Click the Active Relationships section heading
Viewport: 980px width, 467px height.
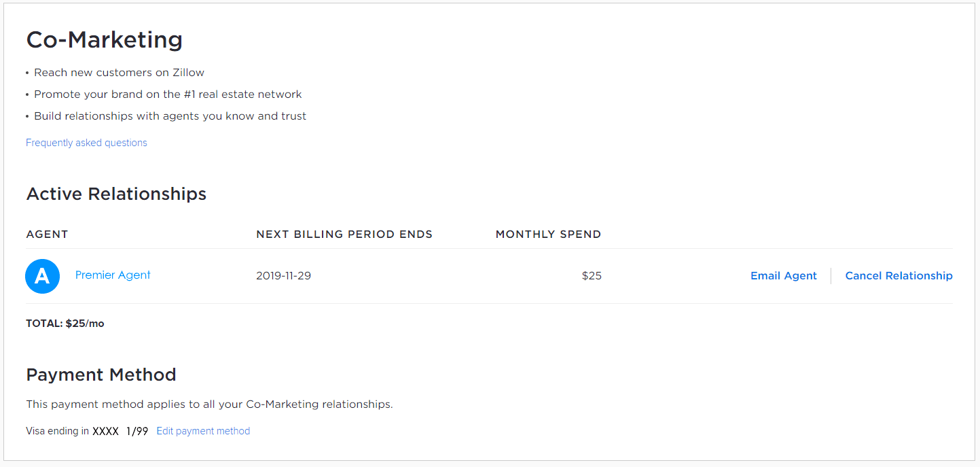(x=115, y=194)
